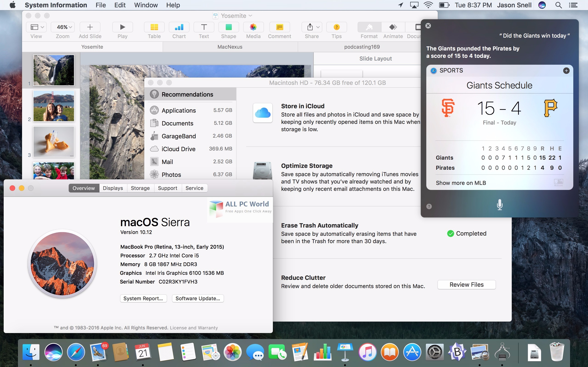Click slide thumbnail number 3 in Keynote
This screenshot has height=367, width=588.
click(53, 142)
